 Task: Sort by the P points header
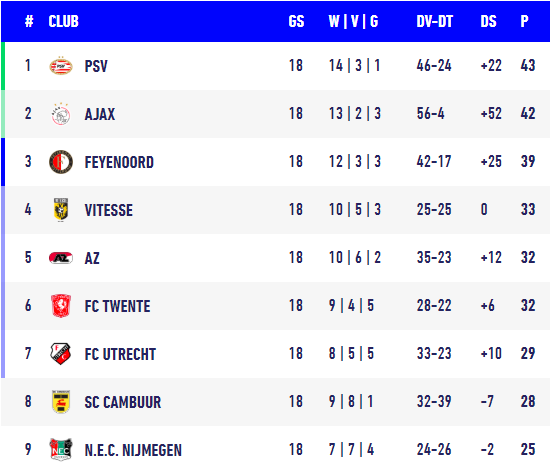(x=524, y=21)
